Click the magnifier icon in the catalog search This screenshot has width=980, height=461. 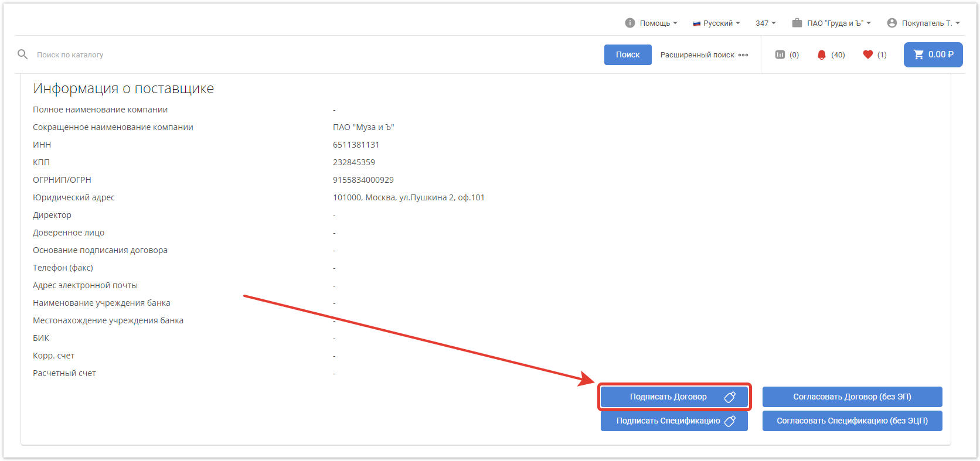point(23,54)
